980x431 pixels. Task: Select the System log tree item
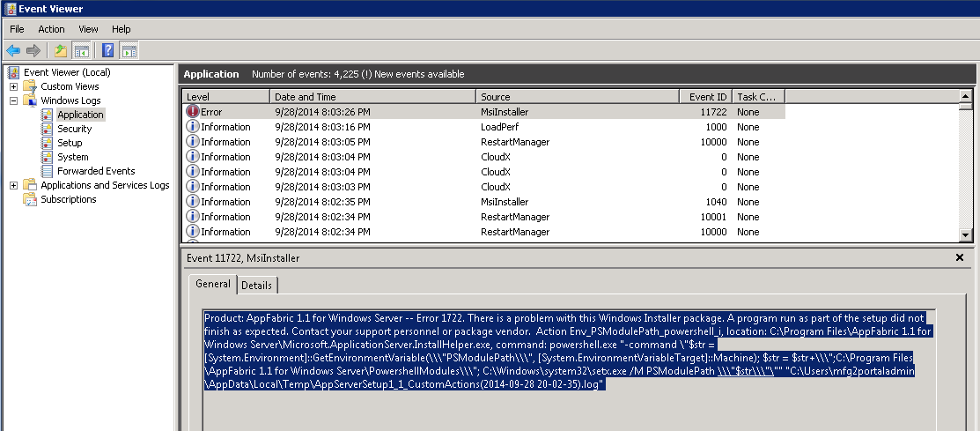(72, 157)
